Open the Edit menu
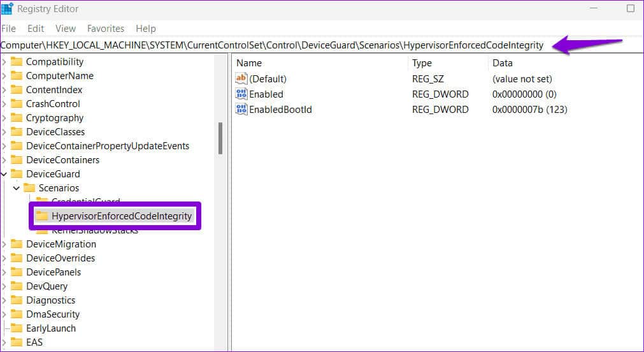Viewport: 644px width, 352px height. [x=36, y=28]
